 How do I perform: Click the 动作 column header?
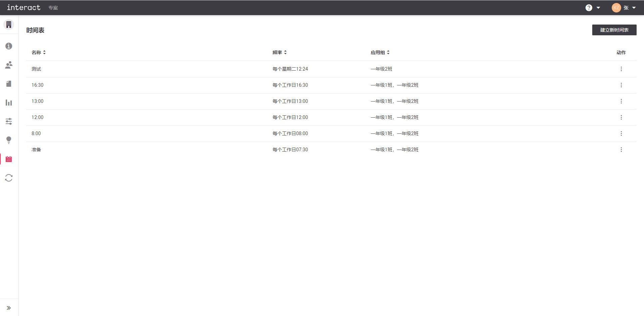[x=621, y=52]
